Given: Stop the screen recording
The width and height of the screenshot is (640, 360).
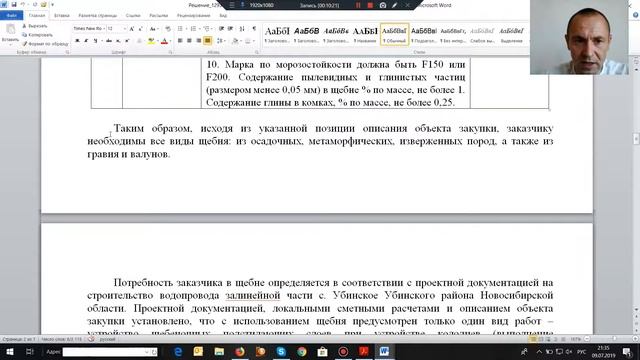Looking at the screenshot, I should 370,5.
